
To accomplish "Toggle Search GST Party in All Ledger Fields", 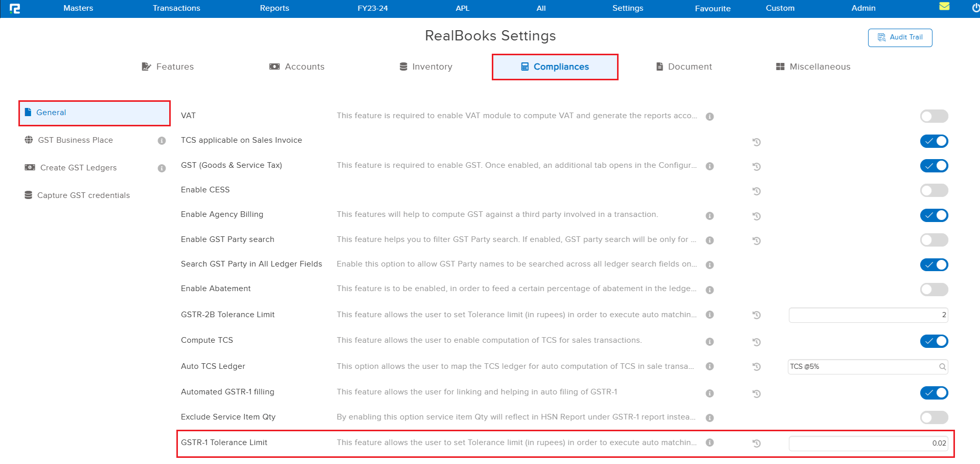I will click(934, 264).
